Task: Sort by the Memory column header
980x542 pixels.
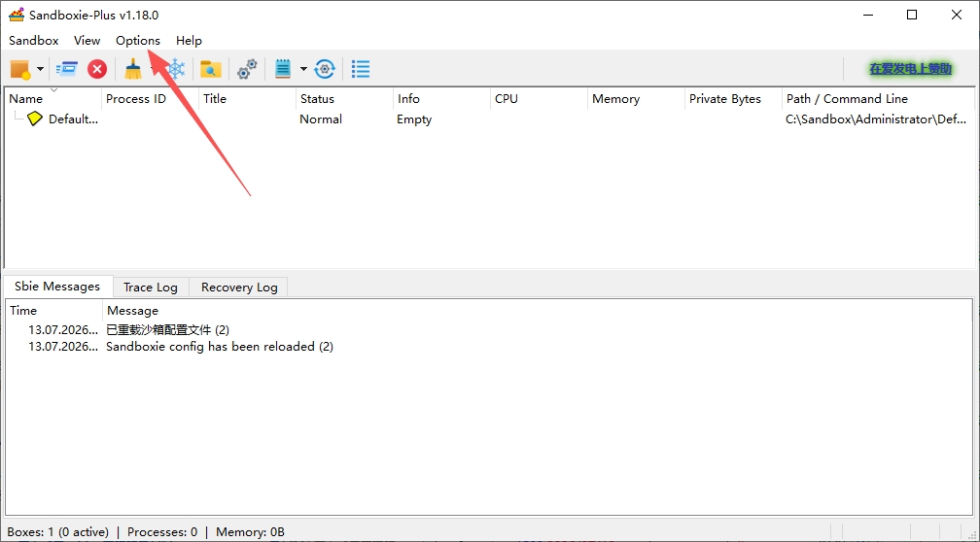Action: point(636,99)
